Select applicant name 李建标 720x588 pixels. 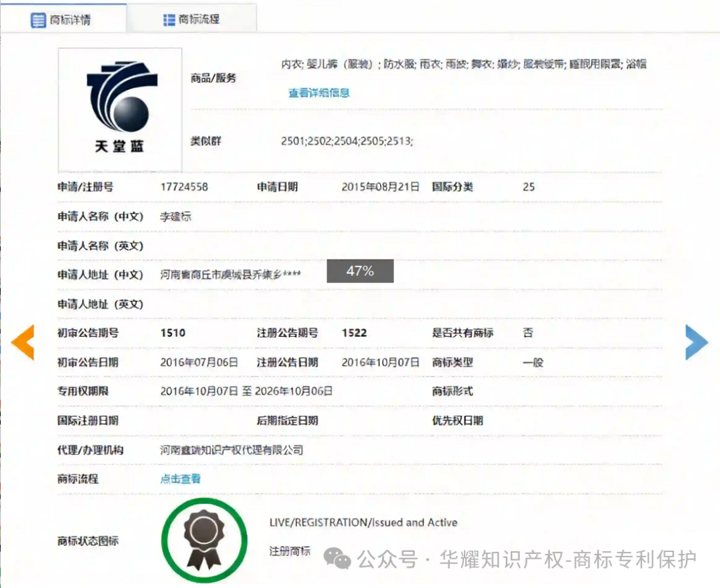(175, 216)
